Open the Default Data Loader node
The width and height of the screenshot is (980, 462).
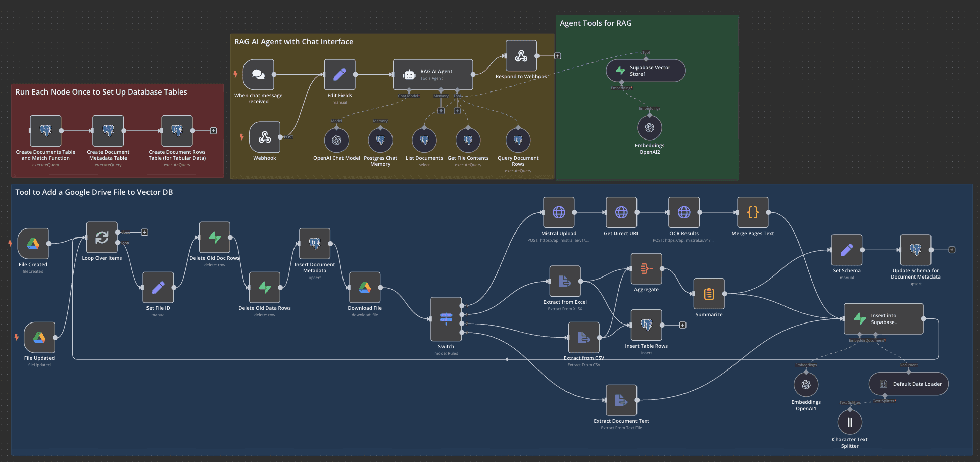pyautogui.click(x=909, y=384)
